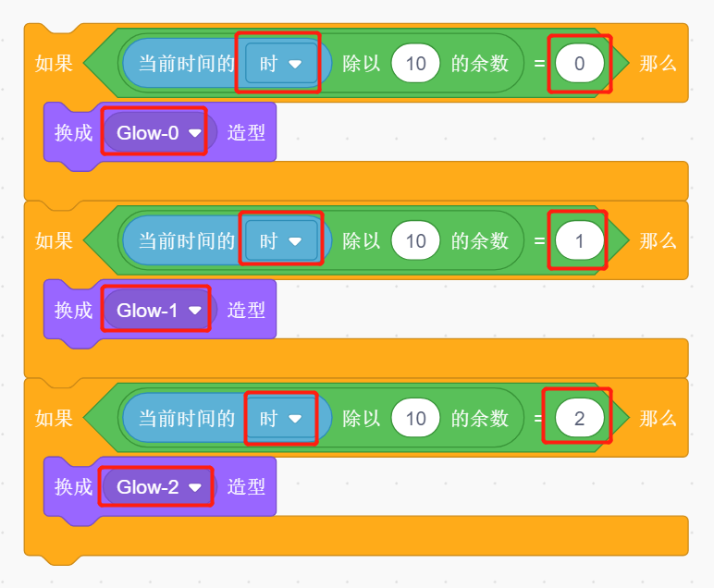Select the third 如果 block label
The image size is (714, 588).
pyautogui.click(x=54, y=418)
